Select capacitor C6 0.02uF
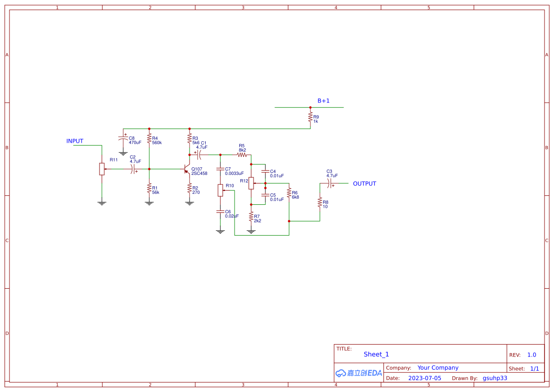This screenshot has width=554, height=392. coord(220,212)
